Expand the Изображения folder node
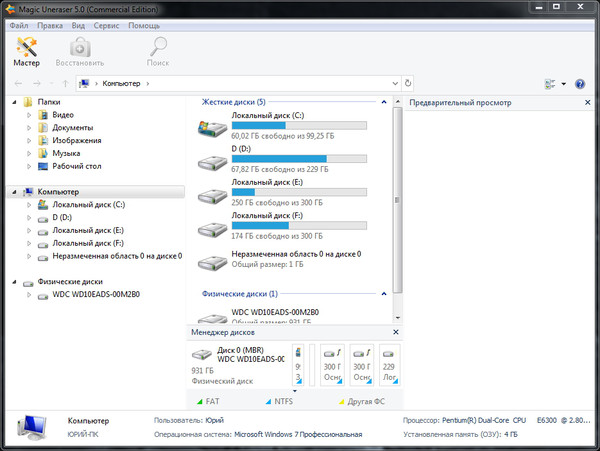Viewport: 600px width, 451px height. 29,140
